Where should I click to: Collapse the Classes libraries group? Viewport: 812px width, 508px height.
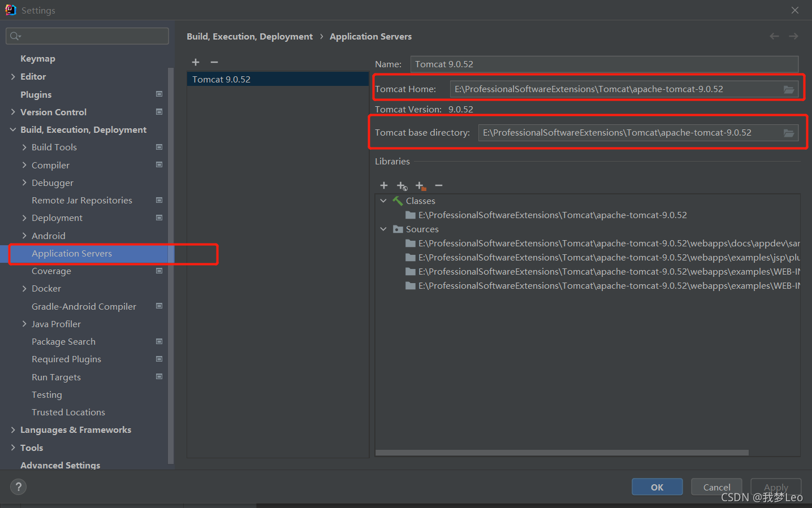pos(383,201)
